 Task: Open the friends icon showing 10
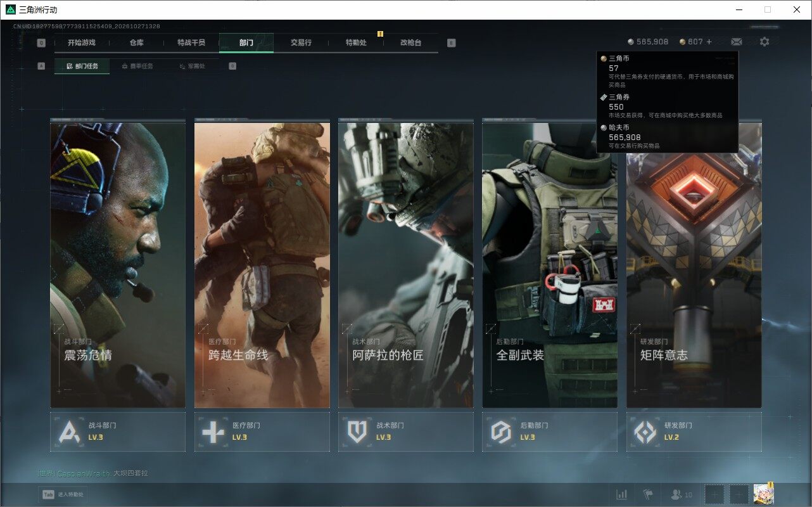[681, 494]
